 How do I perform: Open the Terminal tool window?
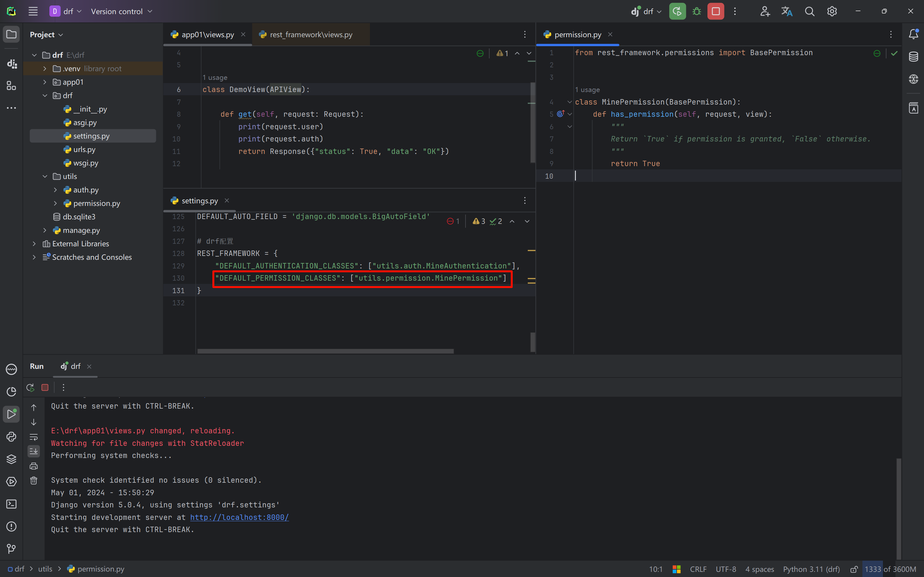(x=12, y=504)
